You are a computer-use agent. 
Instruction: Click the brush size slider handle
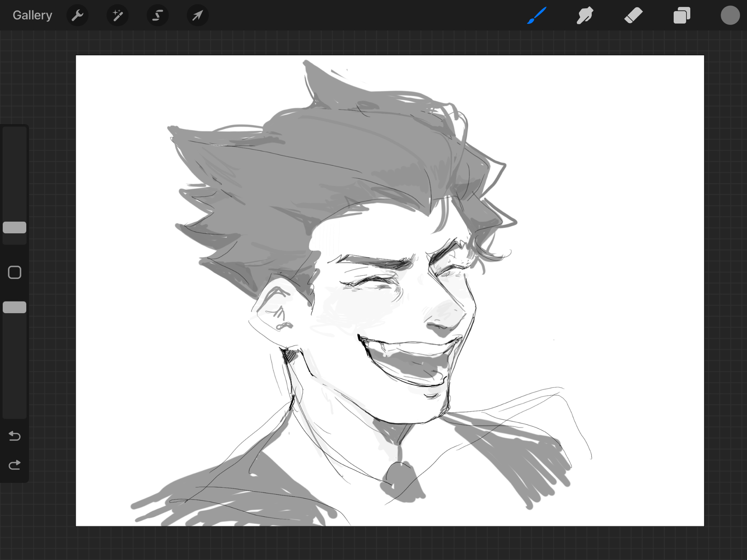click(15, 227)
